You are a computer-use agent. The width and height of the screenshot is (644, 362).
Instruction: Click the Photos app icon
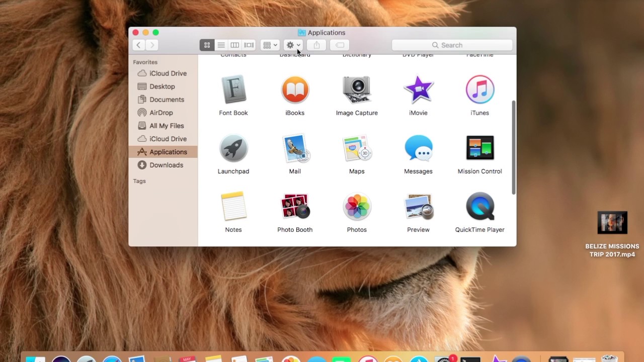[357, 206]
